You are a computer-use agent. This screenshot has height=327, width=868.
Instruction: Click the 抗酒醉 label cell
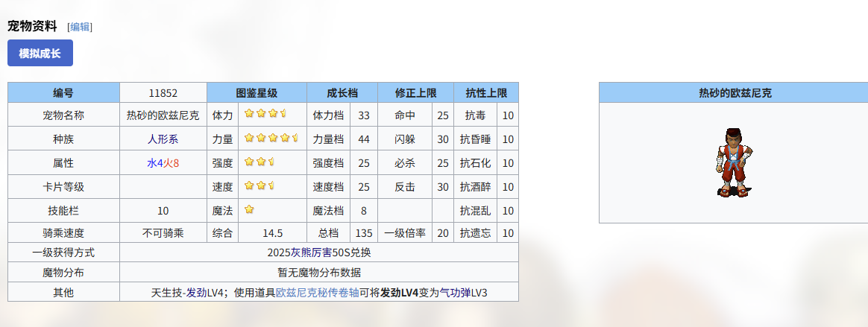click(x=476, y=187)
